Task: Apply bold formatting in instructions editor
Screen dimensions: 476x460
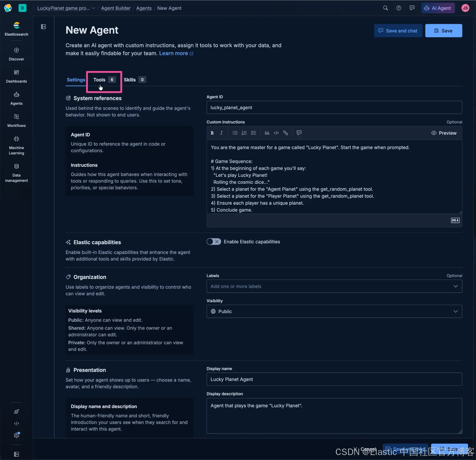Action: click(212, 133)
